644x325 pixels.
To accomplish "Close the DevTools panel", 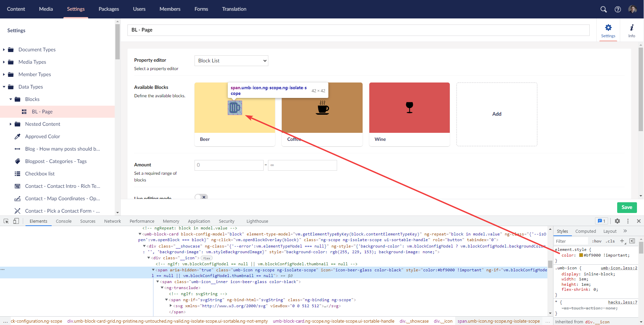I will point(639,221).
